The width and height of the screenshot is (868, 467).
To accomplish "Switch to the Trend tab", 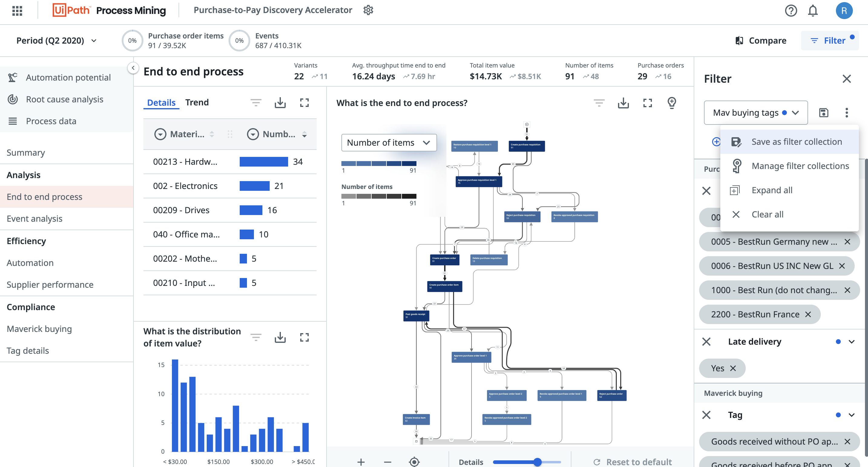I will point(197,102).
